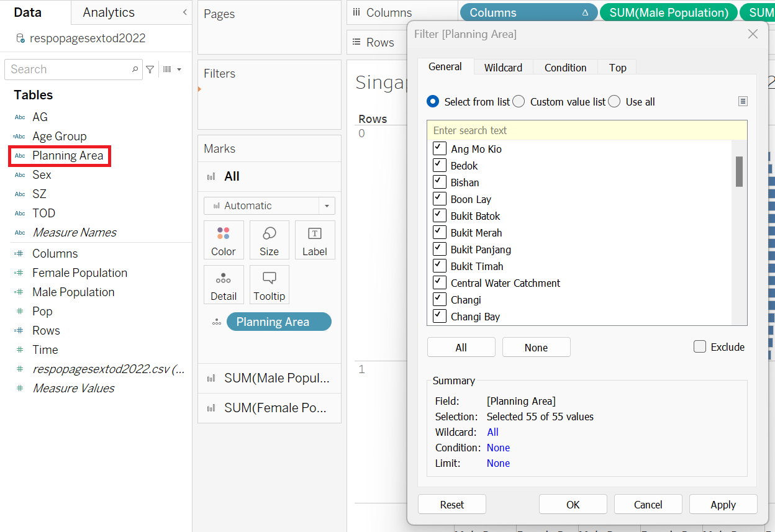775x532 pixels.
Task: Click the Enter search text field
Action: (x=586, y=130)
